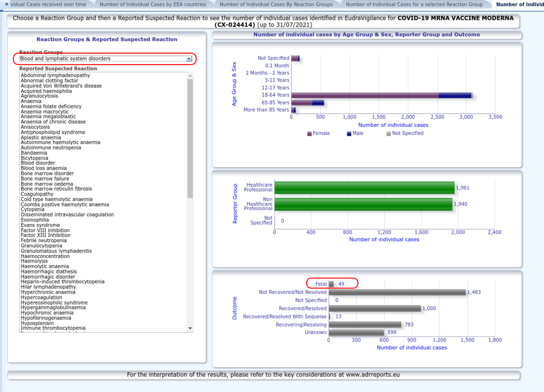Switch to Number of Individual Cases by EEA countries tab
The height and width of the screenshot is (392, 544).
point(153,4)
